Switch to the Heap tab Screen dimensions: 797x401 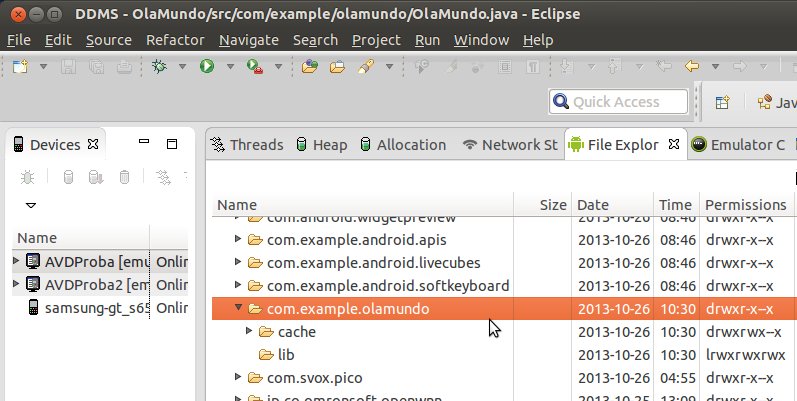pyautogui.click(x=322, y=145)
